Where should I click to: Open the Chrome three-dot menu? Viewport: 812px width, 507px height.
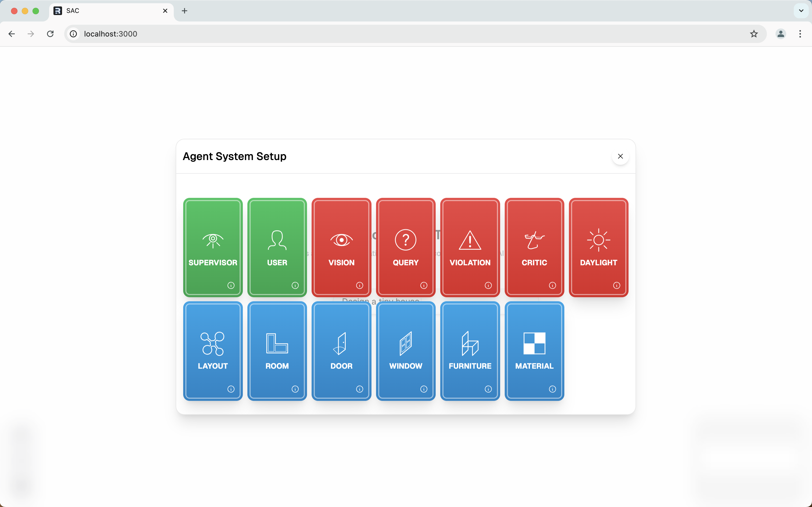coord(800,34)
